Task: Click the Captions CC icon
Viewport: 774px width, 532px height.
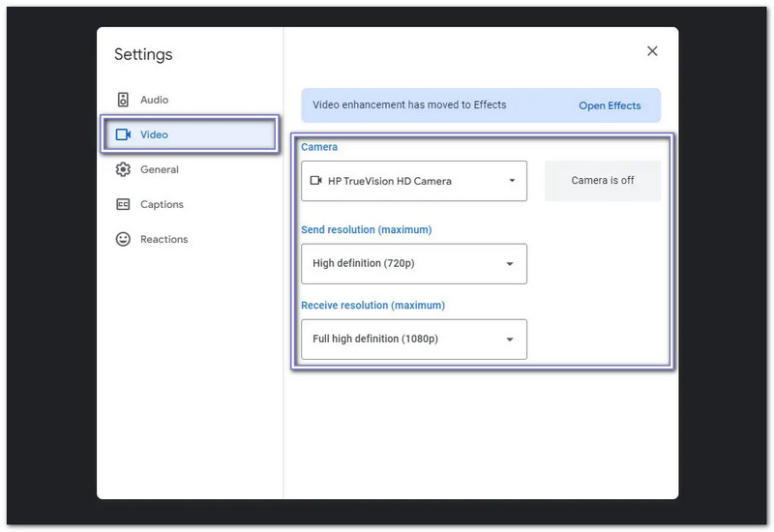Action: [x=123, y=204]
